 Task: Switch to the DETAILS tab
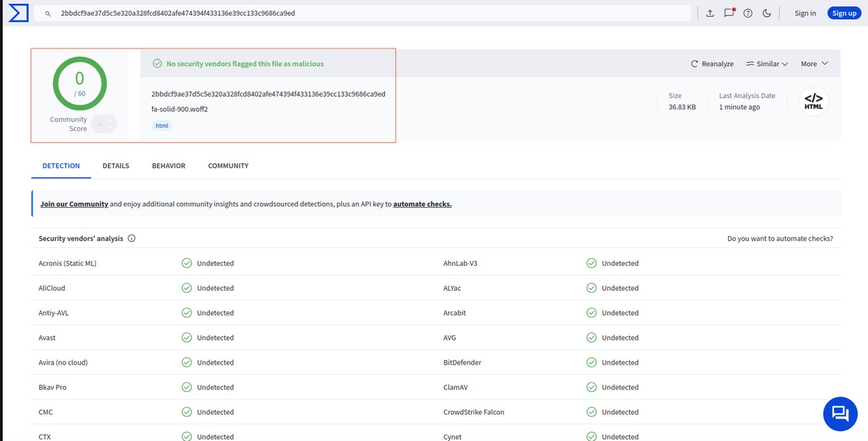[x=116, y=166]
